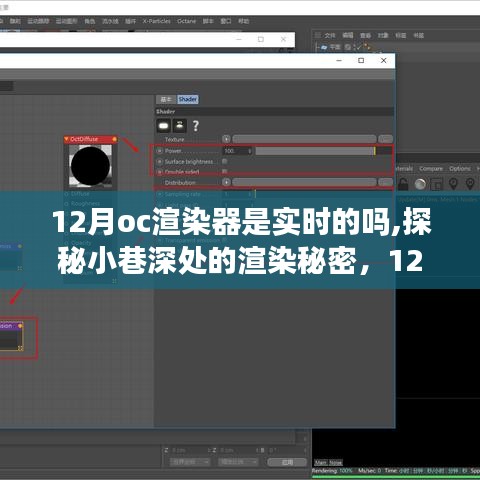Click the Texture browse button
The width and height of the screenshot is (480, 480).
[386, 139]
